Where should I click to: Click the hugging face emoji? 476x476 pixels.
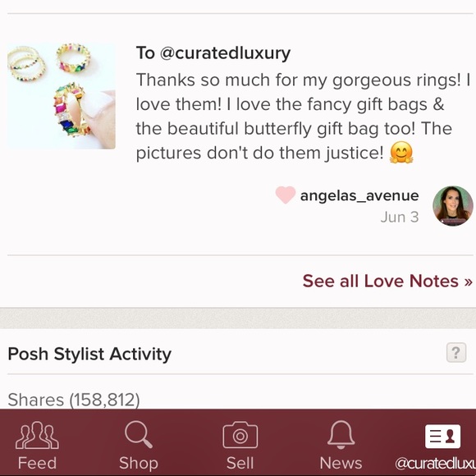[401, 153]
